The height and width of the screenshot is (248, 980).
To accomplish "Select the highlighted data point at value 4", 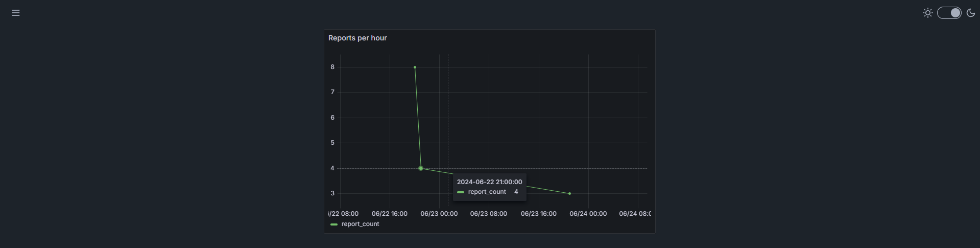I will [421, 168].
